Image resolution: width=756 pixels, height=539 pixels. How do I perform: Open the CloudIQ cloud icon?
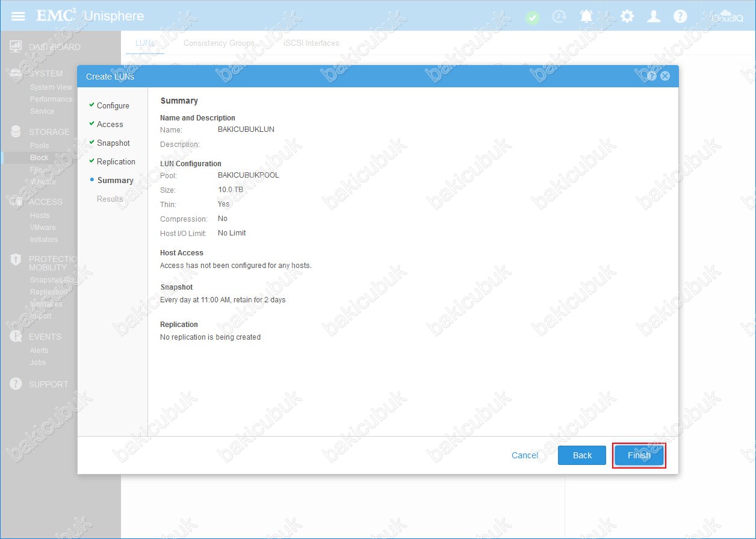pos(727,16)
